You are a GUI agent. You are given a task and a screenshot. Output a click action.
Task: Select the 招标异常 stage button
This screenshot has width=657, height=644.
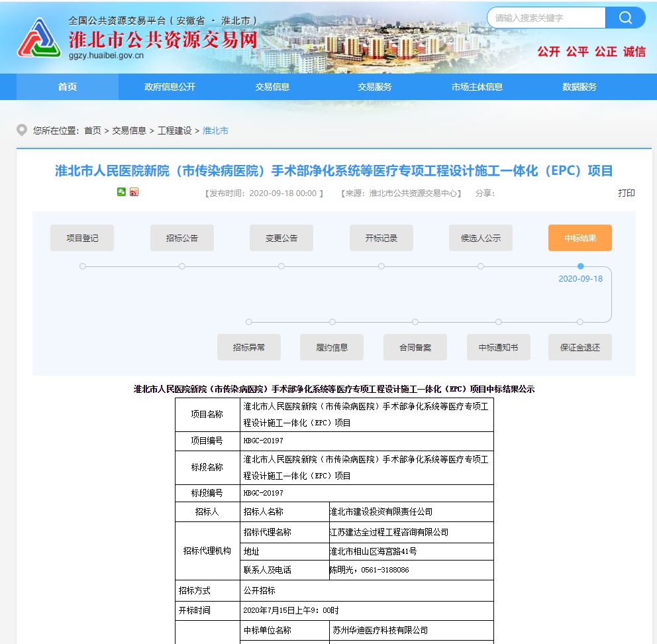point(249,347)
